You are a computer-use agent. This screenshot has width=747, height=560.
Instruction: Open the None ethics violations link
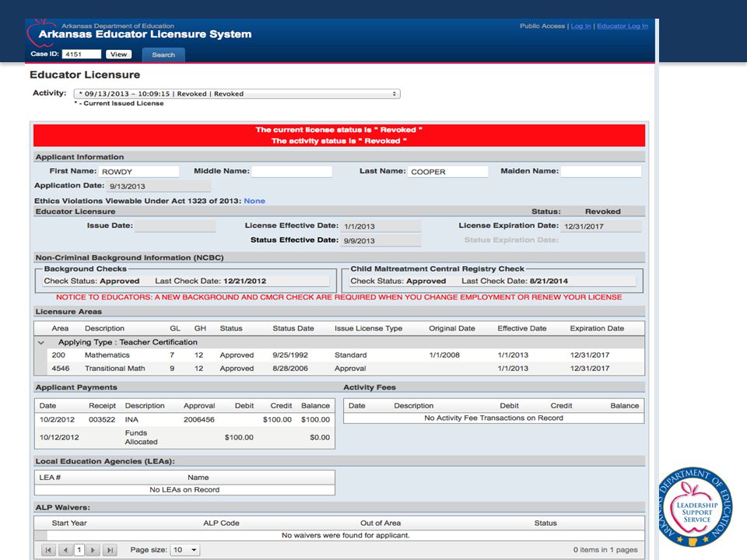point(254,201)
